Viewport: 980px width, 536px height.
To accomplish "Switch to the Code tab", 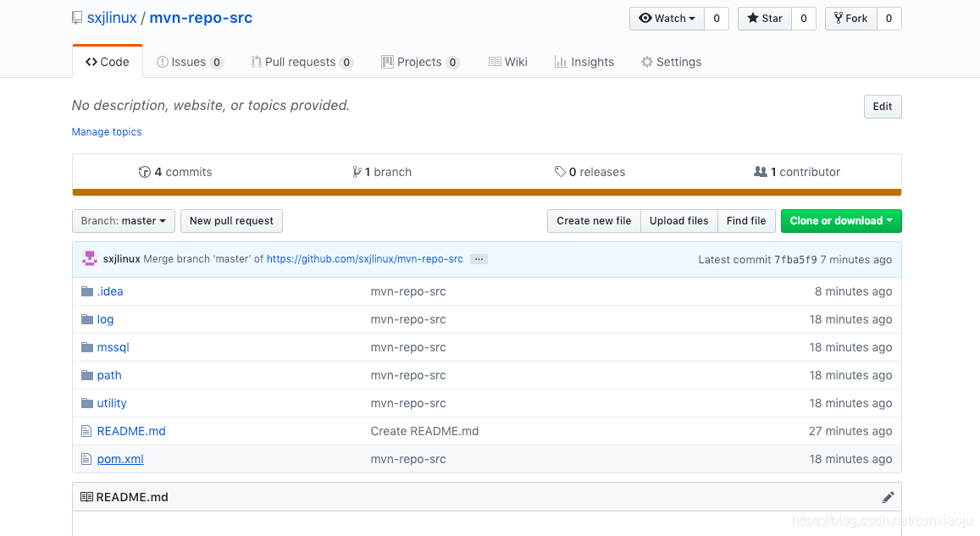I will [108, 62].
